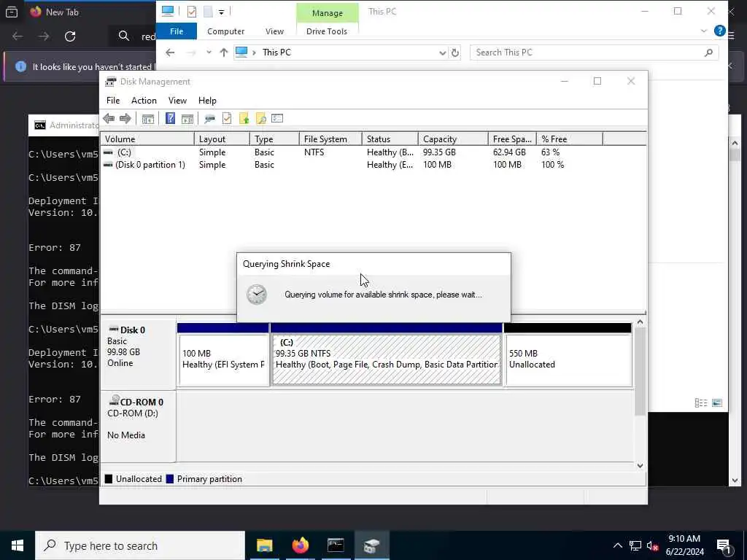The height and width of the screenshot is (560, 747).
Task: Sort by the Layout column header
Action: [x=222, y=139]
